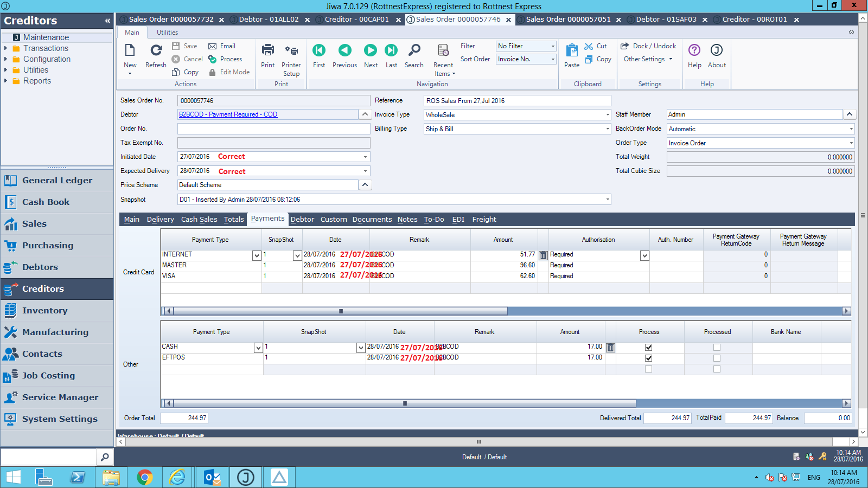Untick the Process checkbox for CASH payment
Image resolution: width=868 pixels, height=488 pixels.
[x=649, y=347]
